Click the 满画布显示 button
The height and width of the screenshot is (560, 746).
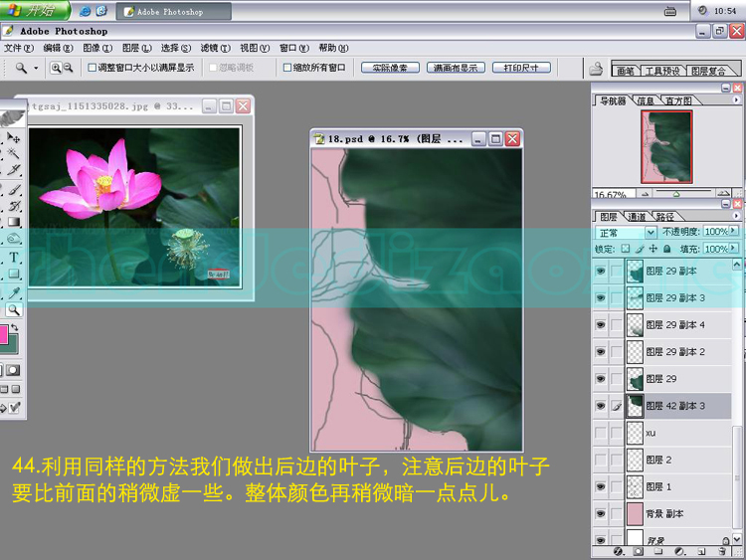click(456, 68)
